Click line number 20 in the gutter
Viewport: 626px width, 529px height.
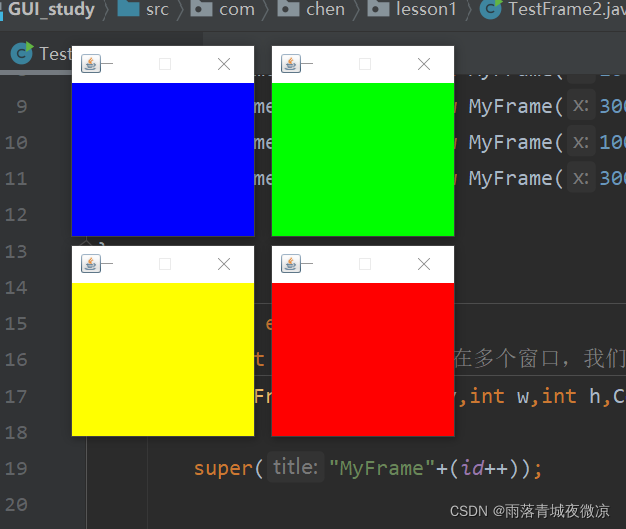(x=16, y=505)
